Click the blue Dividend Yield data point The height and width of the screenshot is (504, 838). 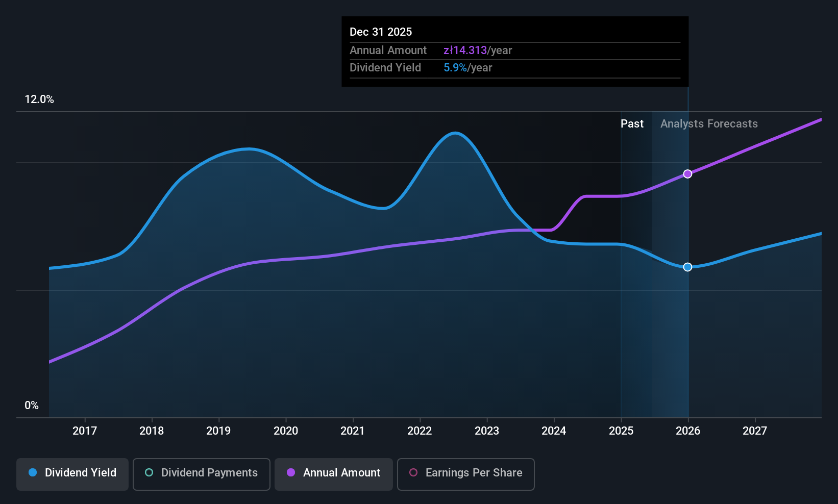pyautogui.click(x=687, y=267)
